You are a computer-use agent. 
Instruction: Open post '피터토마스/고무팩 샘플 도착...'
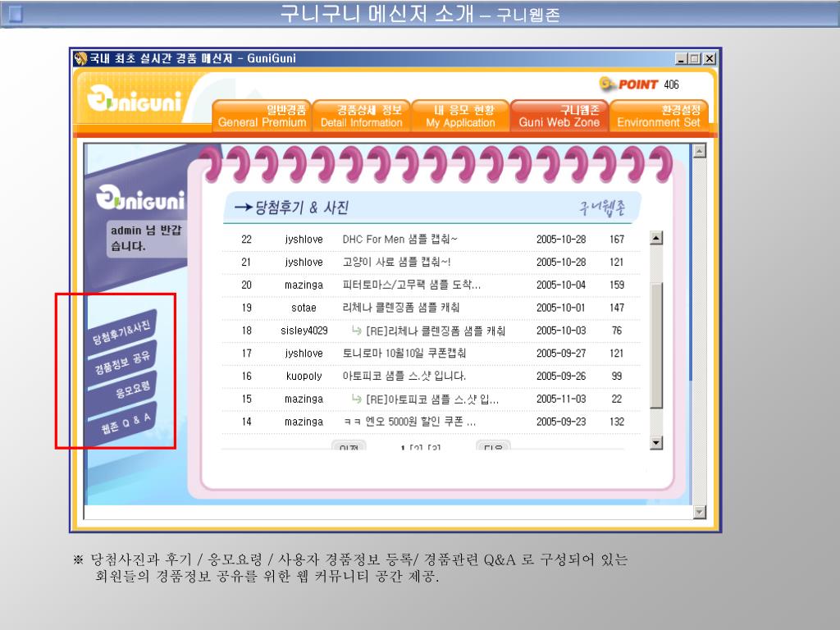click(412, 285)
